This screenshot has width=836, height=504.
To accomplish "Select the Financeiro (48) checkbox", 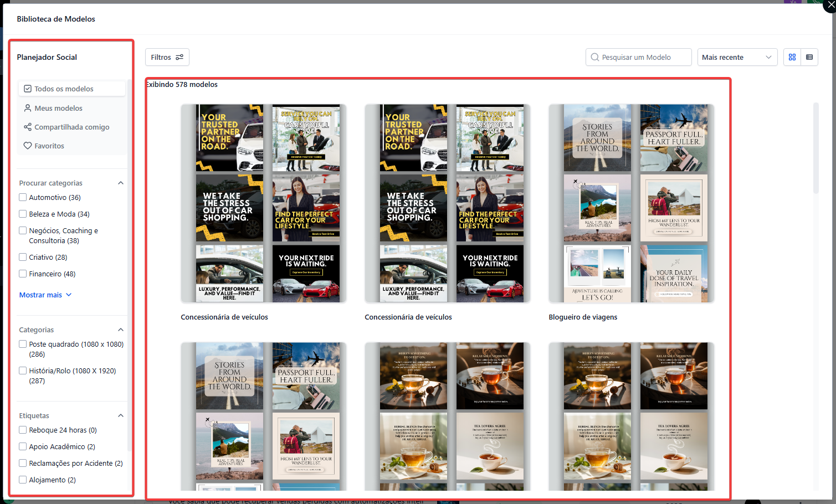I will coord(23,274).
